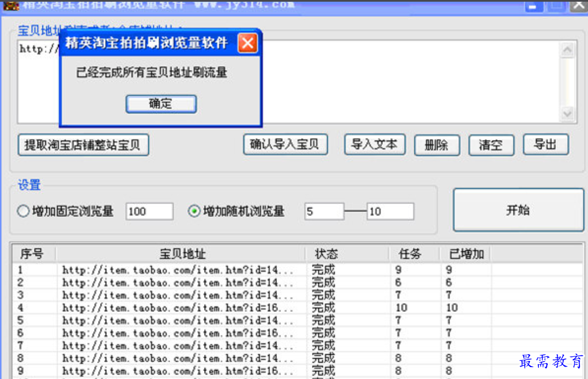The height and width of the screenshot is (379, 588).
Task: Select row 3 URL in the table
Action: click(178, 295)
